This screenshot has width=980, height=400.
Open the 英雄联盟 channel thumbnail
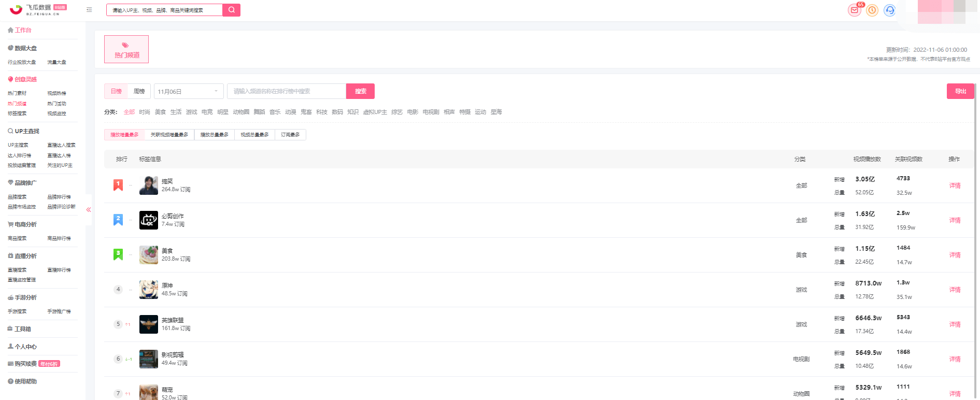point(149,324)
